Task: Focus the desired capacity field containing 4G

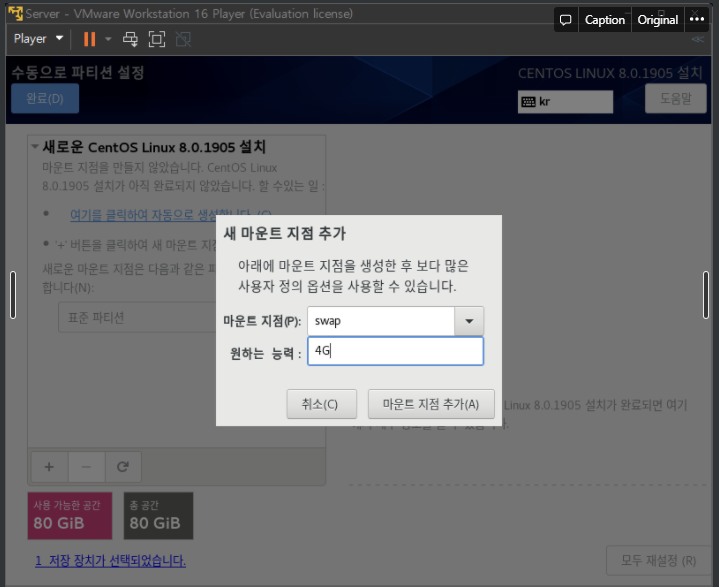Action: 395,351
